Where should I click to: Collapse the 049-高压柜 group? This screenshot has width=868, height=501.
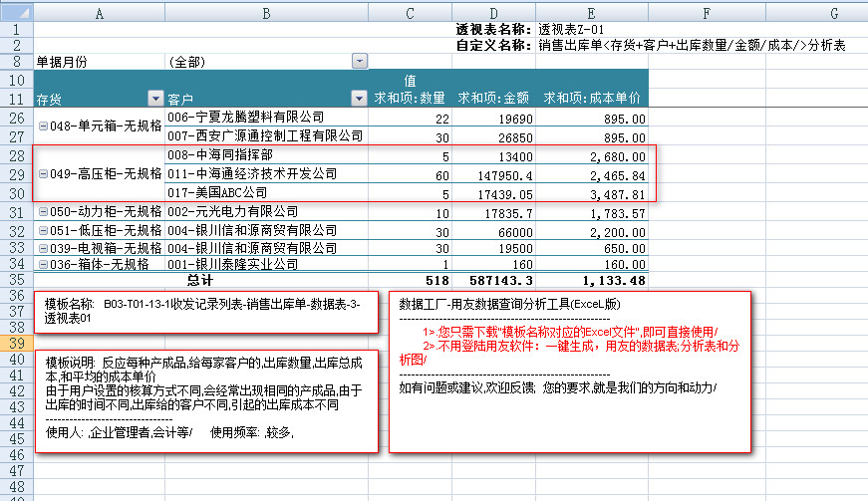42,174
